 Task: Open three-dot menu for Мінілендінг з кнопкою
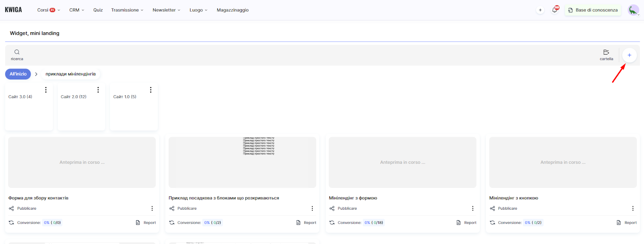(x=633, y=209)
